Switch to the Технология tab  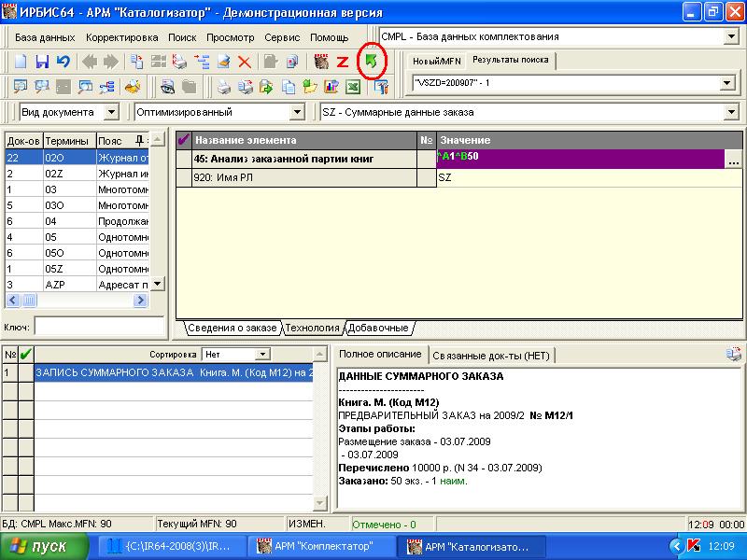[x=313, y=328]
